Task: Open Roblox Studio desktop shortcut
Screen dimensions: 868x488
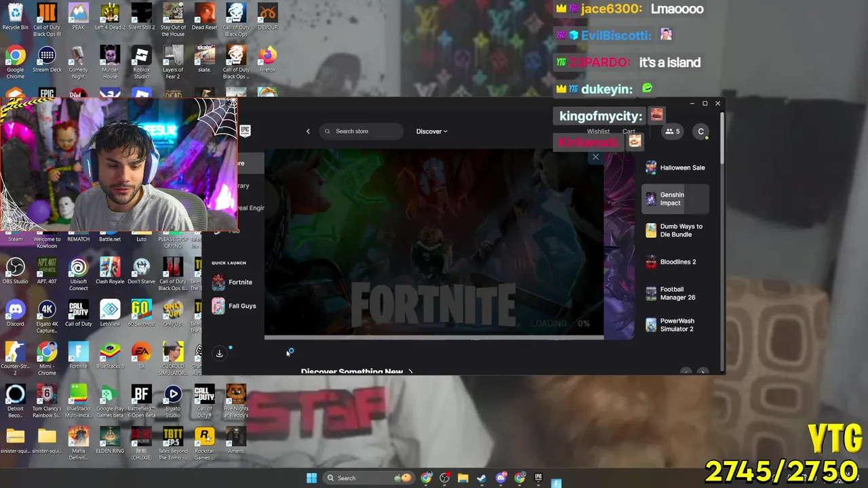Action: (141, 62)
